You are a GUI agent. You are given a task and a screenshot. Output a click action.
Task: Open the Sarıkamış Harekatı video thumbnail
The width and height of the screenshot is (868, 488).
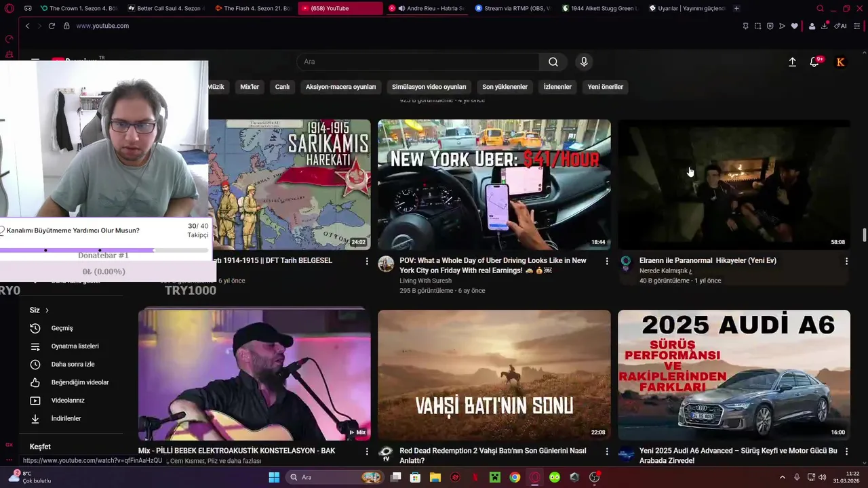[x=290, y=185]
